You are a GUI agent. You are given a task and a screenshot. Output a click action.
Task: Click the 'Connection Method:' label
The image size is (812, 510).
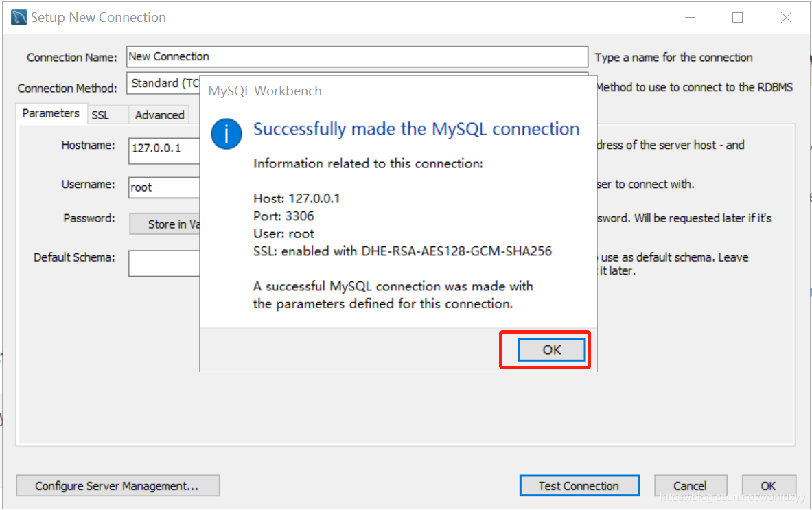67,89
